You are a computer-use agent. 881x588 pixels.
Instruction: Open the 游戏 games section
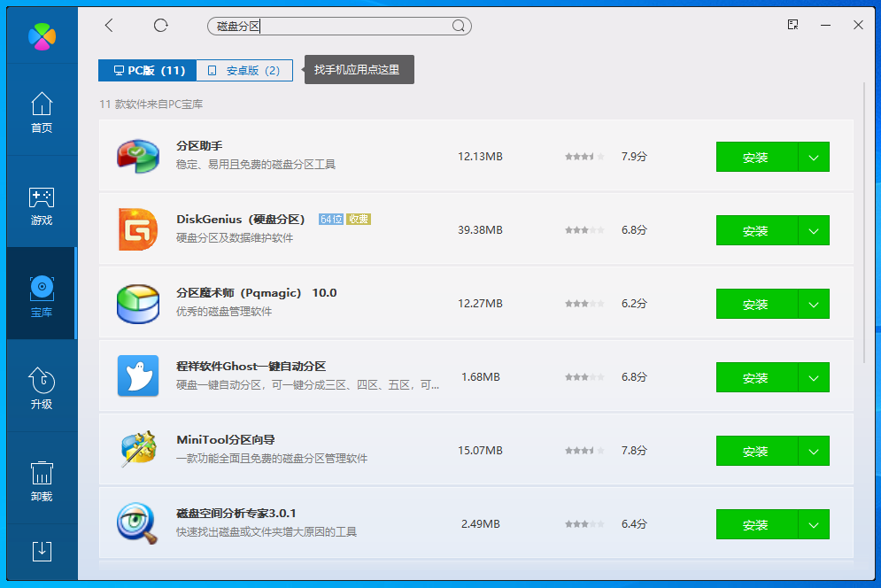coord(42,205)
